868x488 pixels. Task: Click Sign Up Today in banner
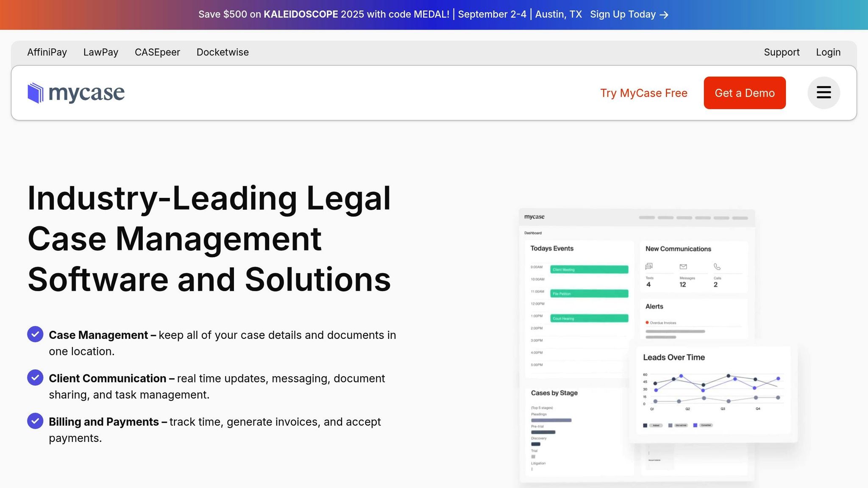[x=623, y=14]
